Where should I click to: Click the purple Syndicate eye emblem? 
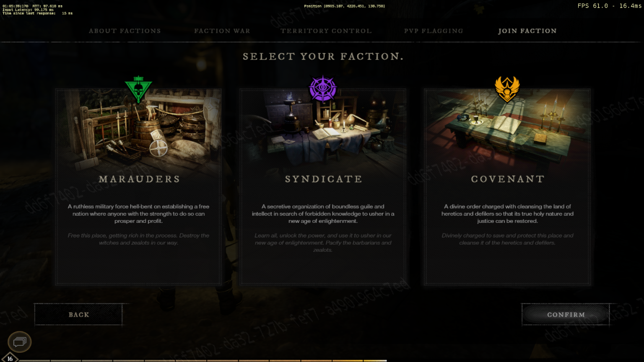click(x=323, y=89)
